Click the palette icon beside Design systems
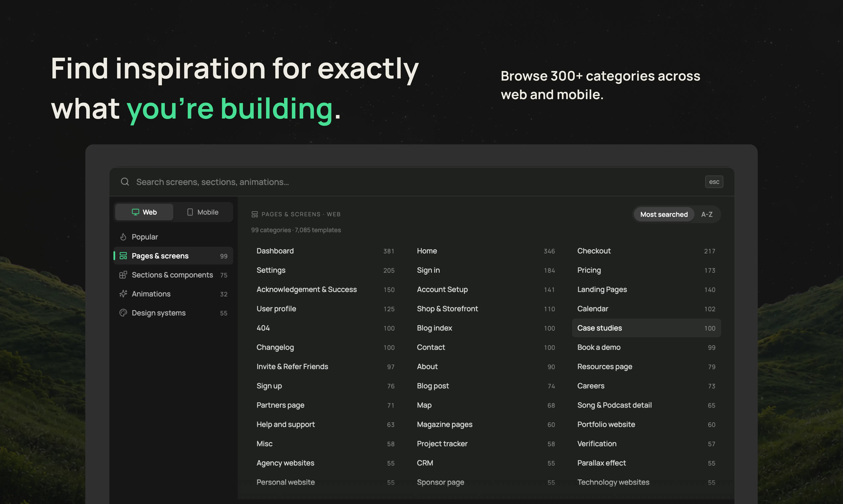The image size is (843, 504). point(123,313)
